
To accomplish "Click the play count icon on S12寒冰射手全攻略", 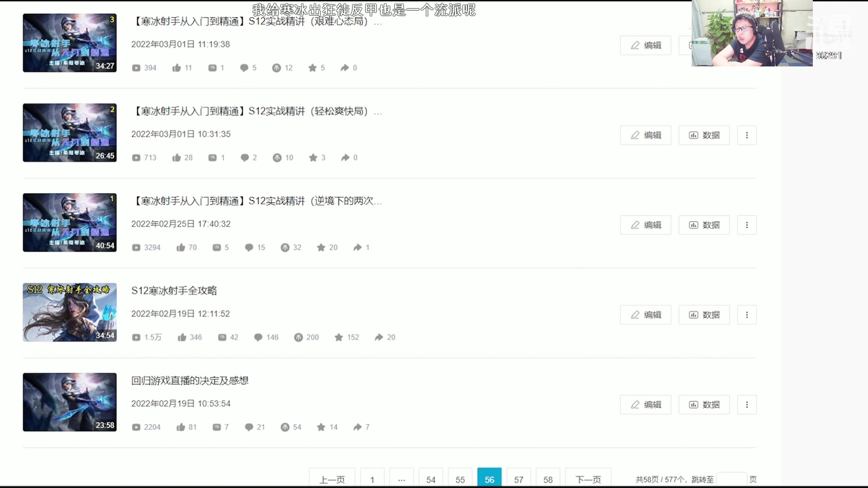I will (x=136, y=337).
